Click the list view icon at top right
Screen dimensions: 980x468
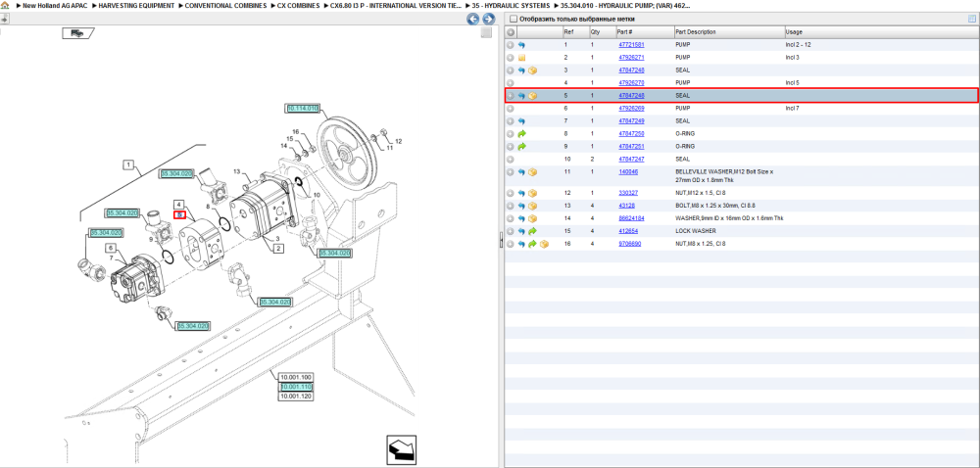click(972, 19)
